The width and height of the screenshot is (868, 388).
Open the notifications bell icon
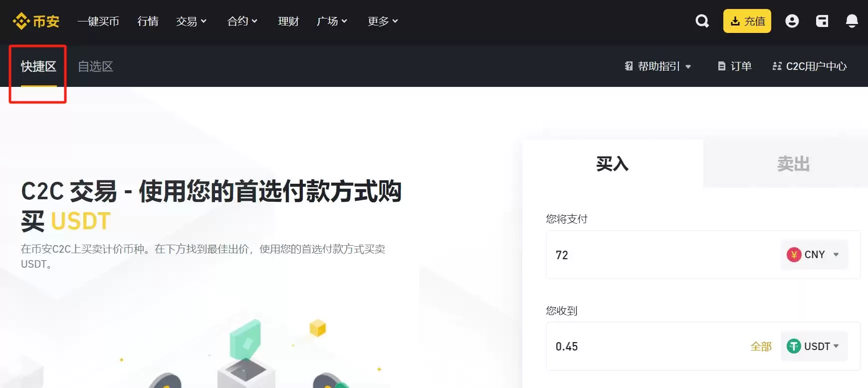852,21
